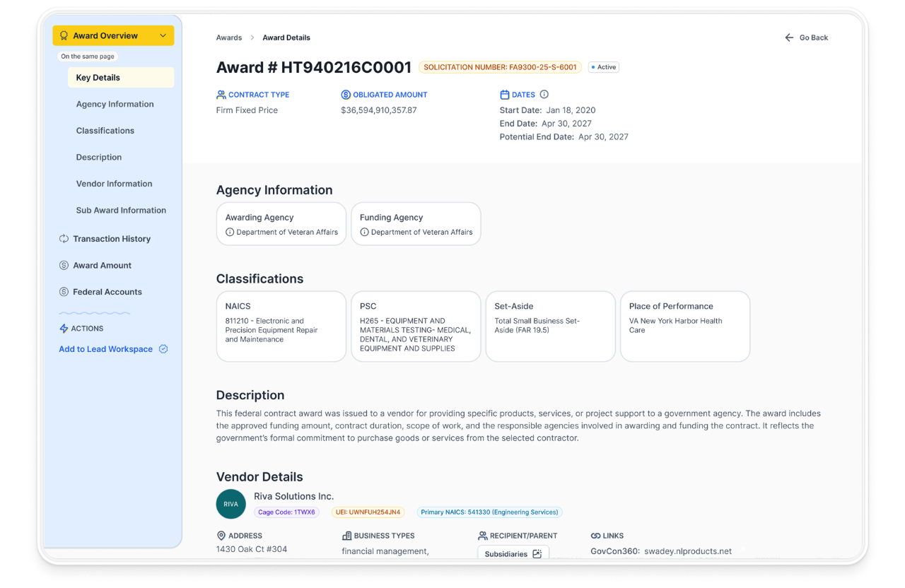Viewport: 905px width, 588px height.
Task: Click the Funding Agency info icon
Action: coord(364,233)
